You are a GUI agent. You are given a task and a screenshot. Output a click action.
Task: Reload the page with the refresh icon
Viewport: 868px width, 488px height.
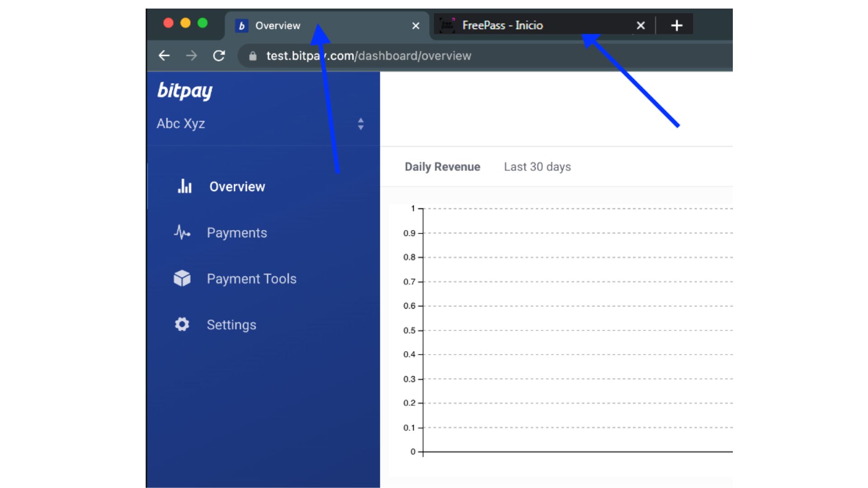click(219, 56)
